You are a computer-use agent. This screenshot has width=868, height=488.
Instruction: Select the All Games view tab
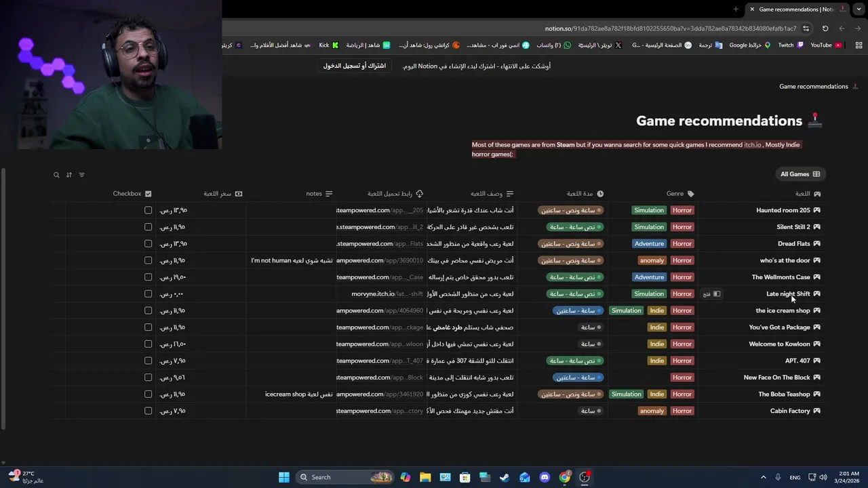(800, 174)
